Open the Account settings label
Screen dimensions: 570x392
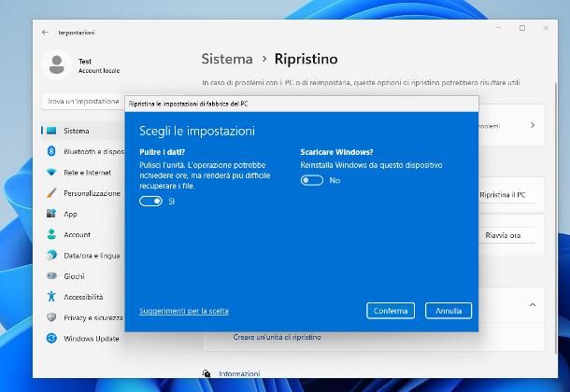[77, 235]
